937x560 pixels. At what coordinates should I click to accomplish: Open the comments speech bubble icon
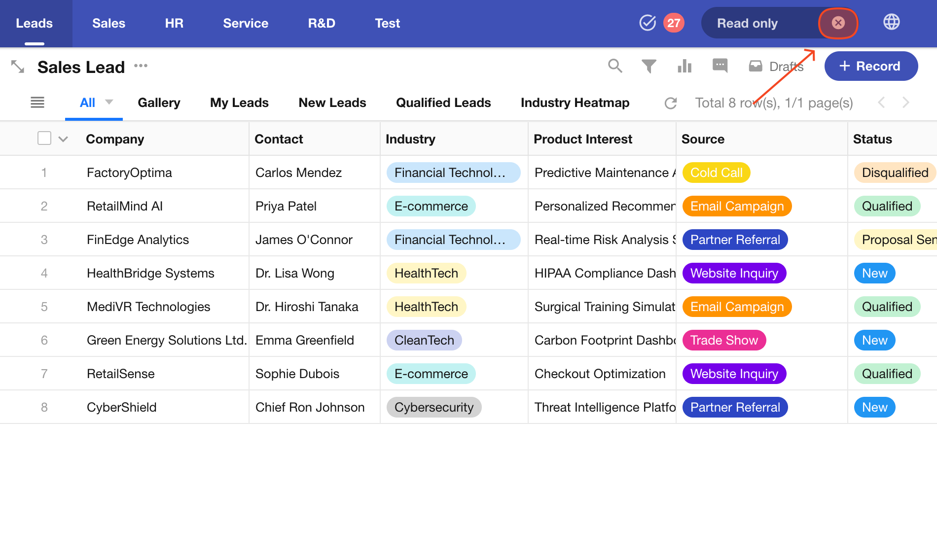[x=720, y=66]
